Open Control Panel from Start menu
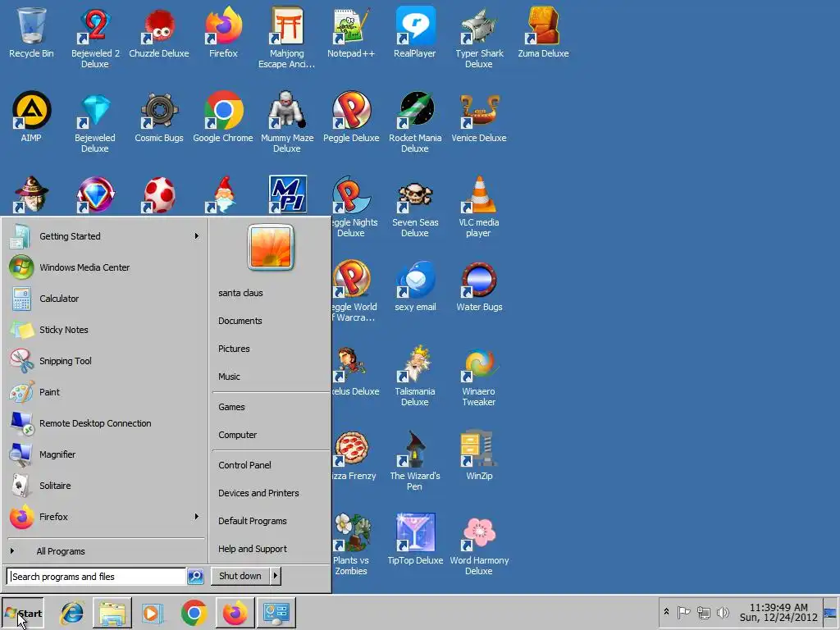 [244, 465]
